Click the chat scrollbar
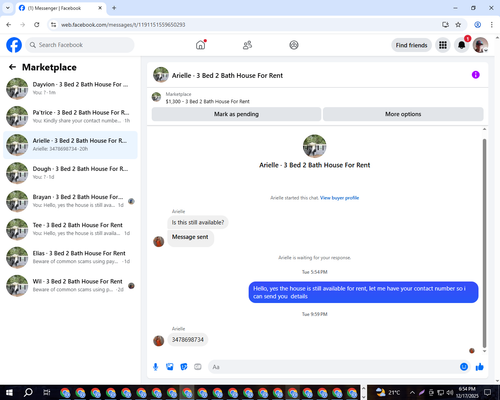This screenshot has height=400, width=500. (x=484, y=243)
